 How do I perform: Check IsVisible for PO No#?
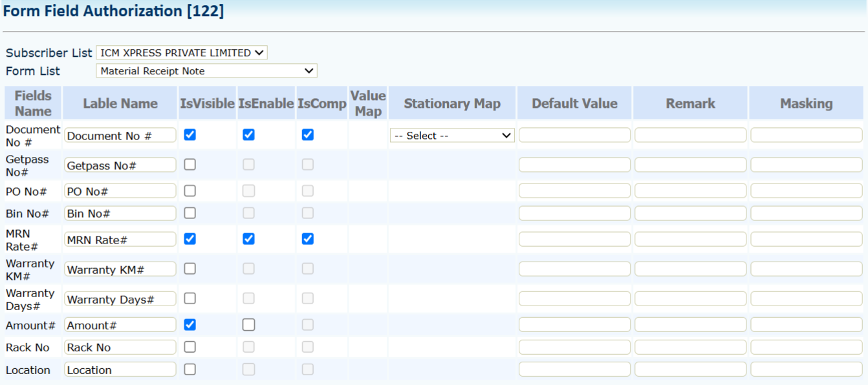[190, 191]
